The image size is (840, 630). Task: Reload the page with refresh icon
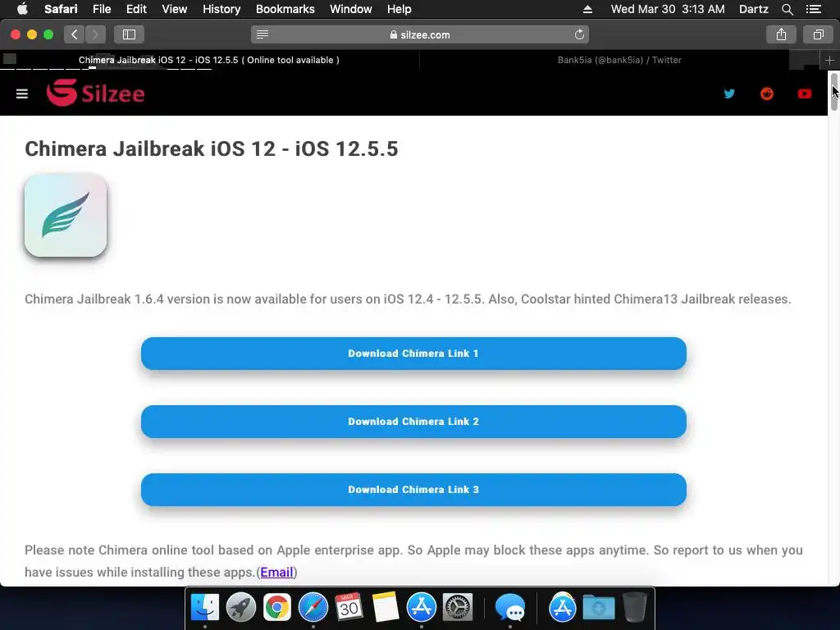pos(579,34)
